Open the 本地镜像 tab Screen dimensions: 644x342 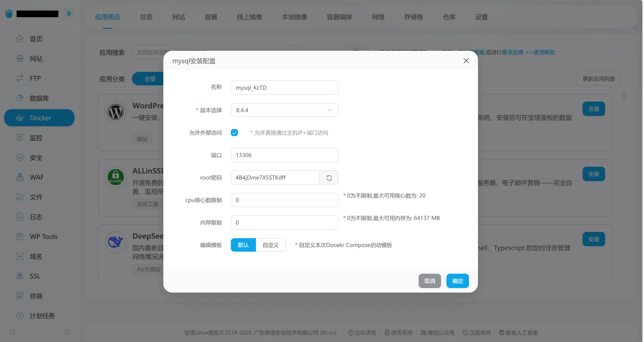[295, 17]
